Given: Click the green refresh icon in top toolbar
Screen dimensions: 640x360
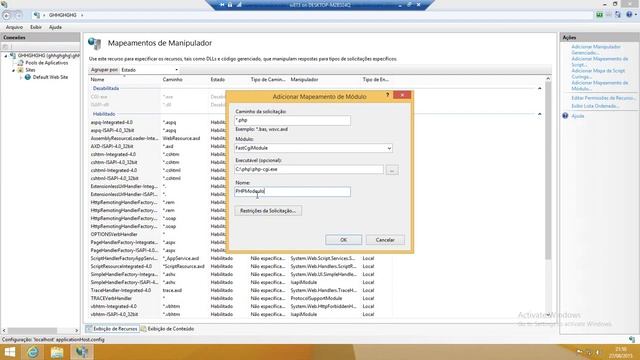Looking at the screenshot, I should tap(599, 15).
